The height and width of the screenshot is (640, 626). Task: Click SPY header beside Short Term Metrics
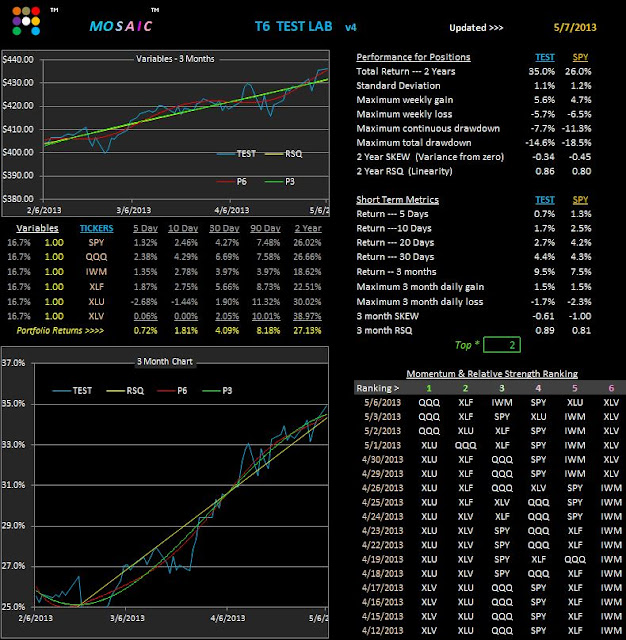point(580,200)
